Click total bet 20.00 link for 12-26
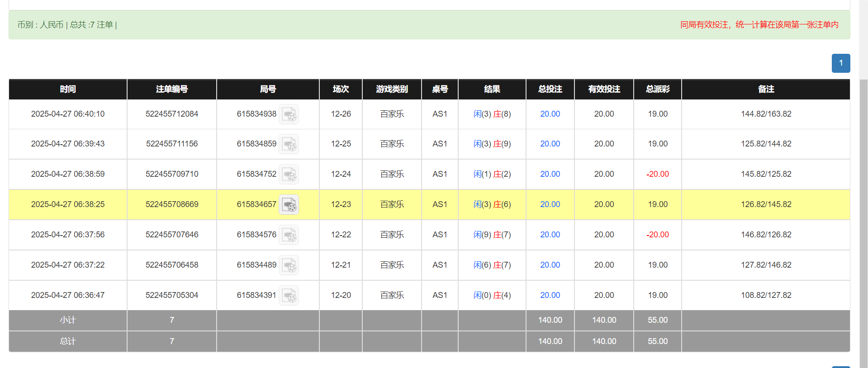 550,114
